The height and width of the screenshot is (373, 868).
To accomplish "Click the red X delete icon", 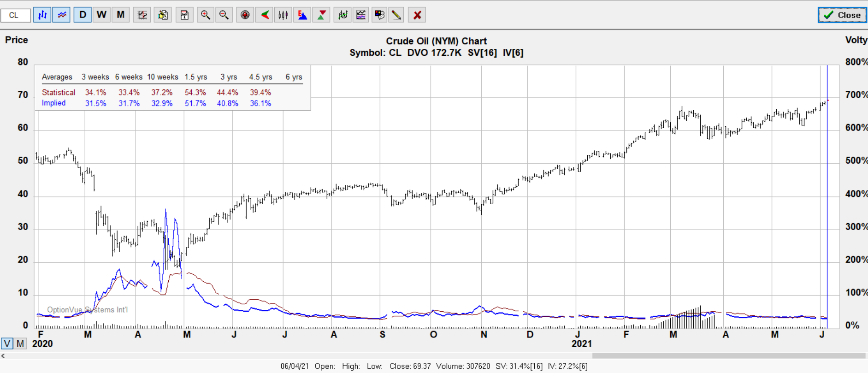I will [x=417, y=15].
